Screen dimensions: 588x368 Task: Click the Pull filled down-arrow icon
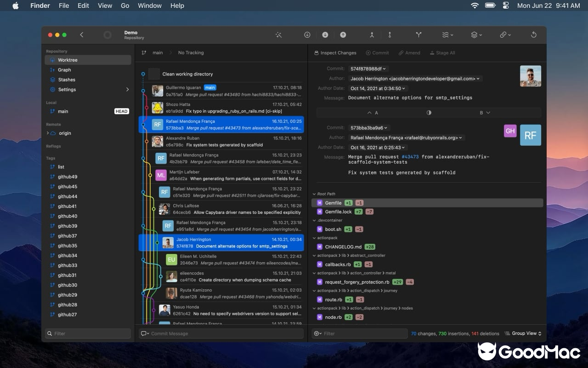pyautogui.click(x=325, y=35)
